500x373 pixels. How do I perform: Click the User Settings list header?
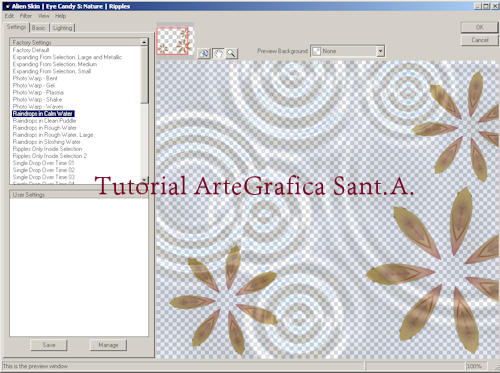point(79,194)
